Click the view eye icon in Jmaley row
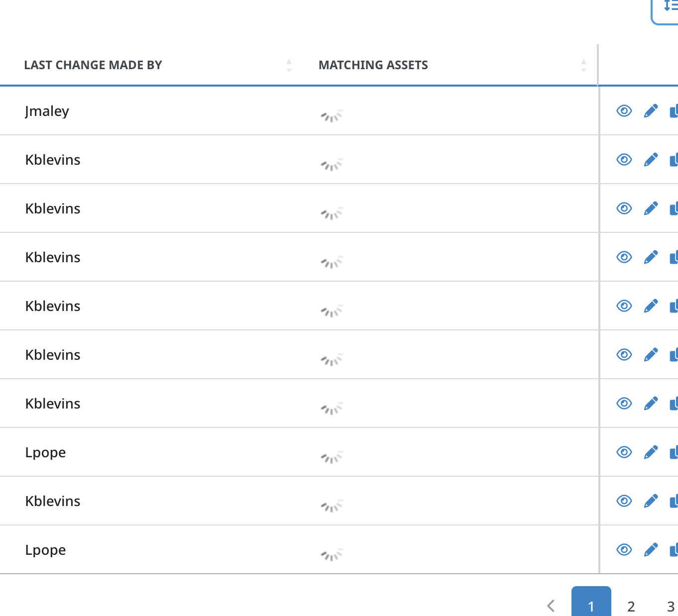The image size is (678, 616). tap(624, 110)
